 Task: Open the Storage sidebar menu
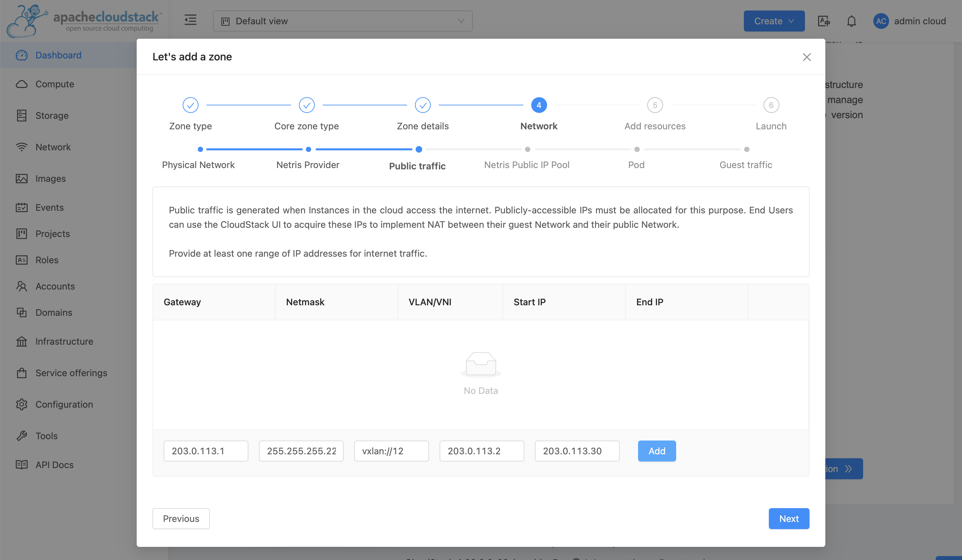tap(52, 116)
